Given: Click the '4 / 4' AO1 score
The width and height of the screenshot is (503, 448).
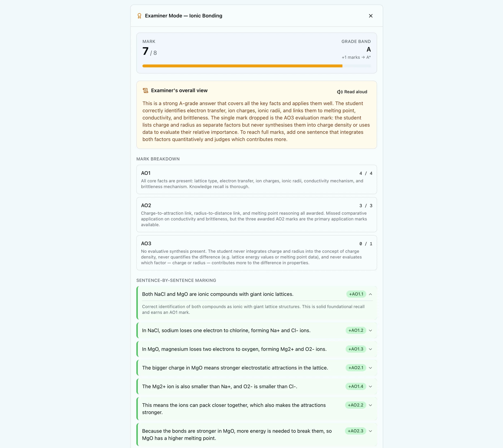Looking at the screenshot, I should pyautogui.click(x=366, y=173).
